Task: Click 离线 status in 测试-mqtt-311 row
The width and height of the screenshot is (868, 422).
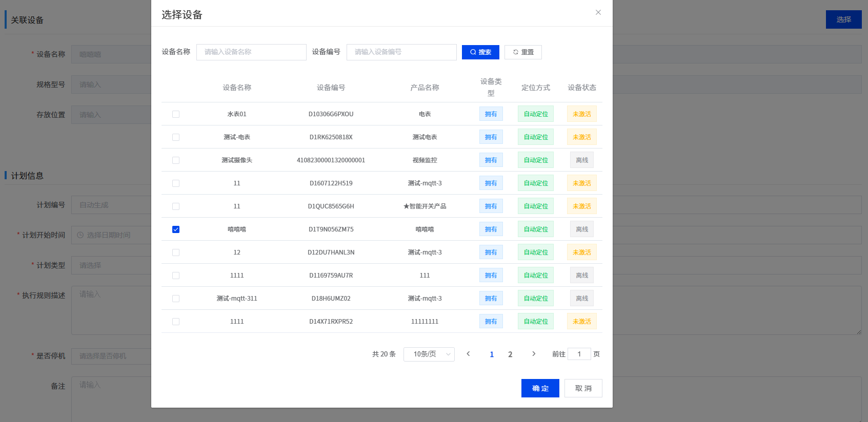Action: (582, 299)
